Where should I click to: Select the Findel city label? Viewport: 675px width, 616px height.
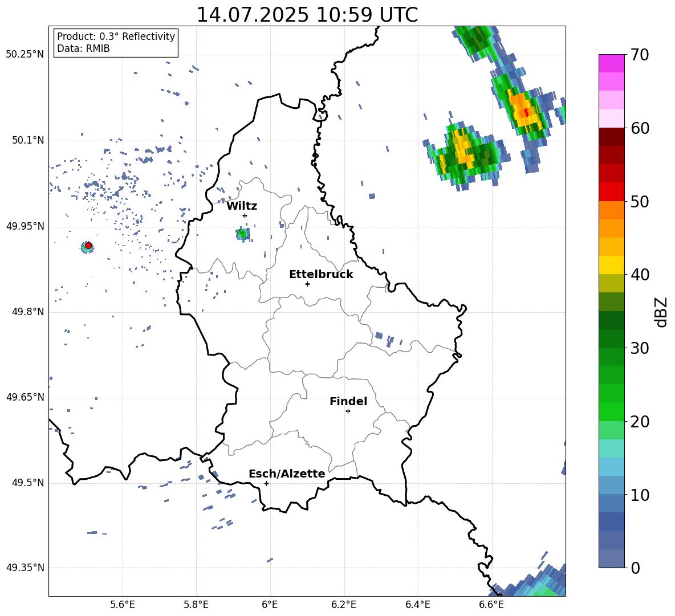(348, 401)
